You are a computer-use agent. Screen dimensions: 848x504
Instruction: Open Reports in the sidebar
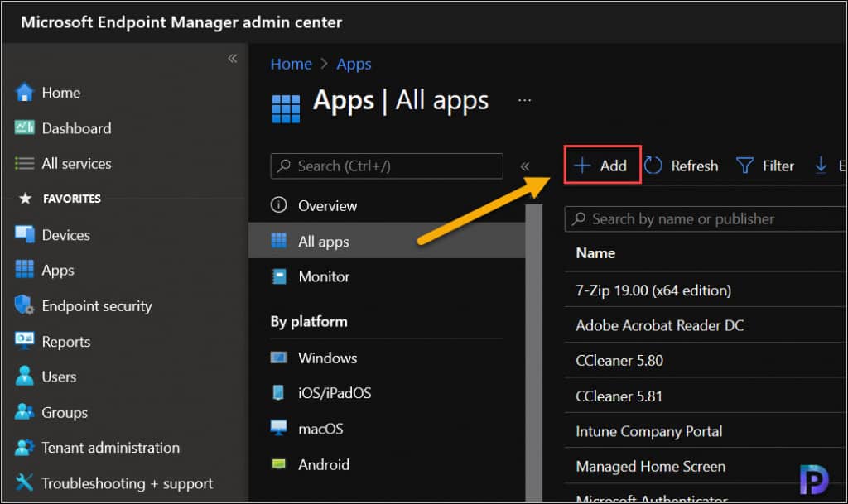click(x=66, y=342)
